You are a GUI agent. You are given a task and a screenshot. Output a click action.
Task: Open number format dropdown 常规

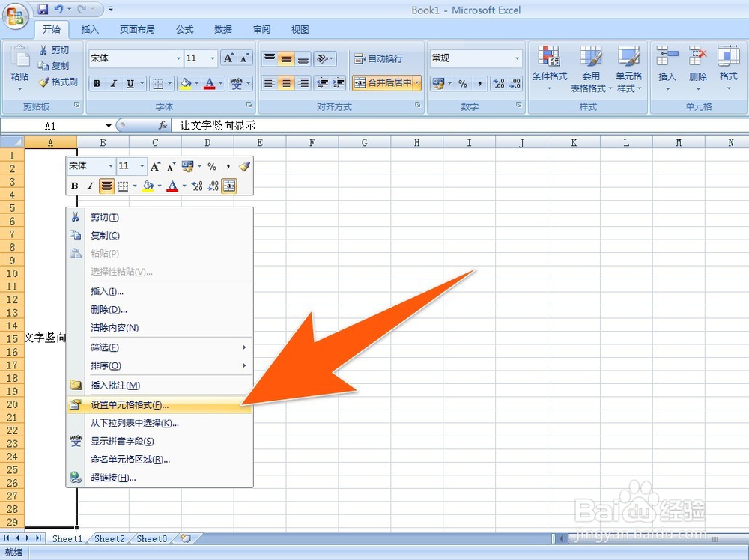[x=517, y=58]
